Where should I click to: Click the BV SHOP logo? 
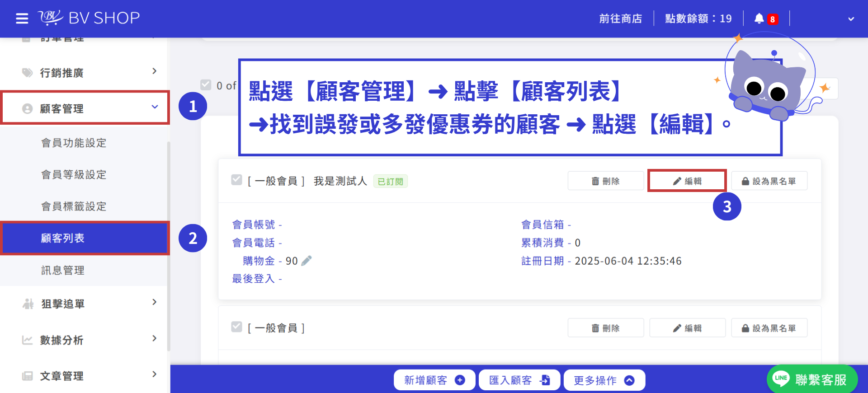(89, 18)
